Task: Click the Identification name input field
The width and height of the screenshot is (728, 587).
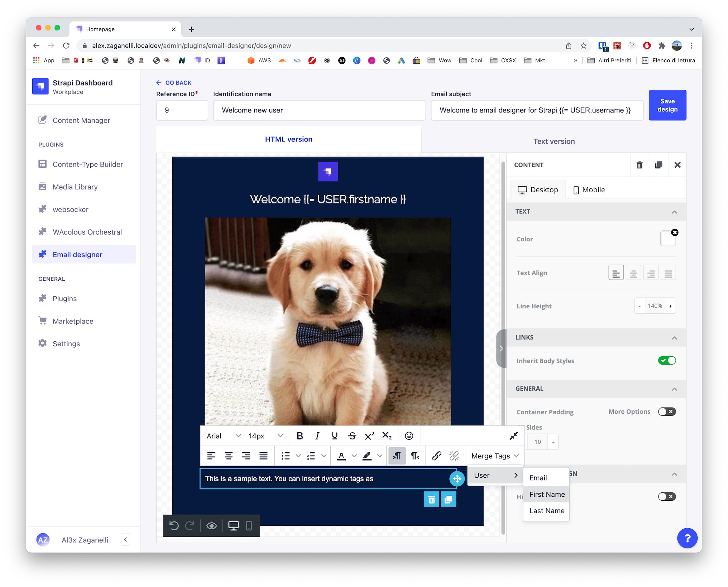Action: point(319,110)
